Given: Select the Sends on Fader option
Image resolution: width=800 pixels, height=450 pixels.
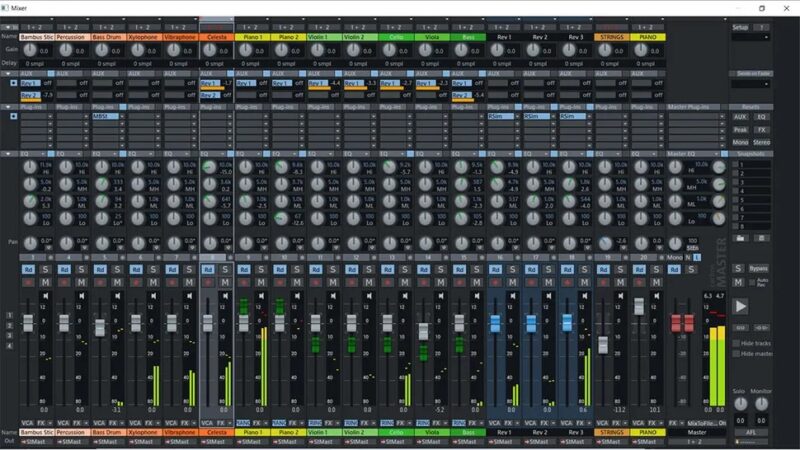Looking at the screenshot, I should (x=751, y=74).
